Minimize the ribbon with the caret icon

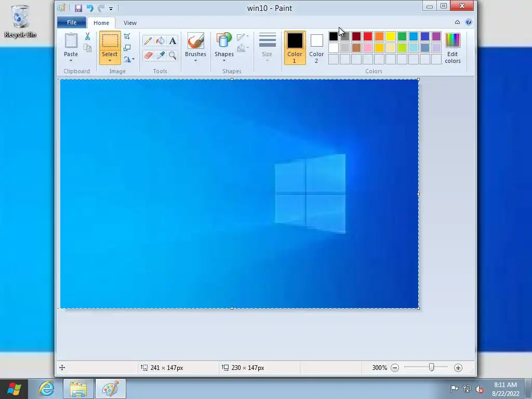pyautogui.click(x=457, y=22)
